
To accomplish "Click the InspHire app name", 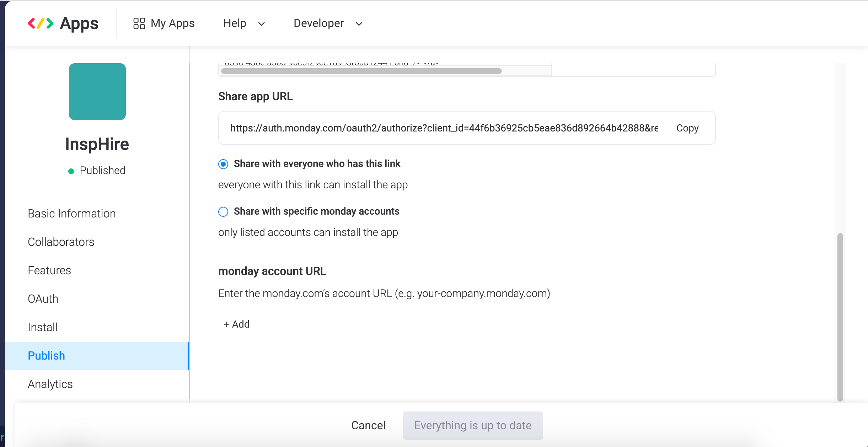I will pos(97,144).
